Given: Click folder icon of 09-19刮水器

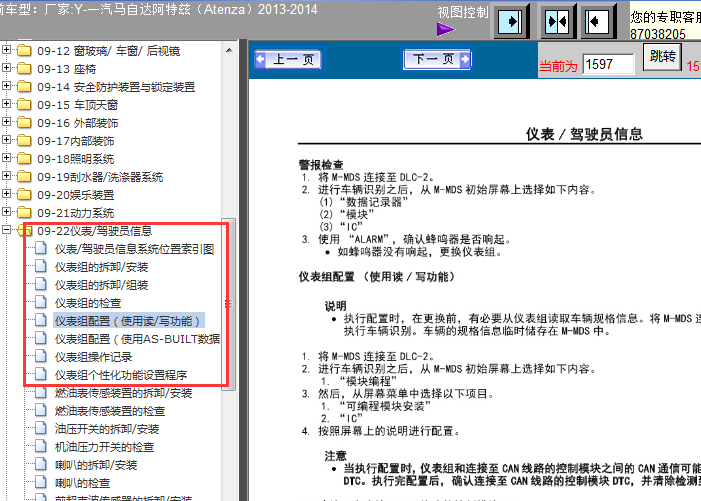Looking at the screenshot, I should coord(24,177).
